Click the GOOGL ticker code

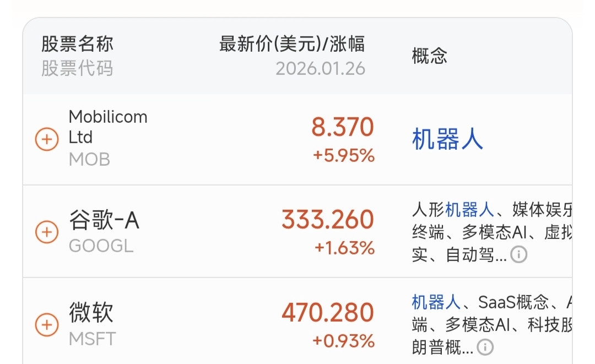[101, 246]
